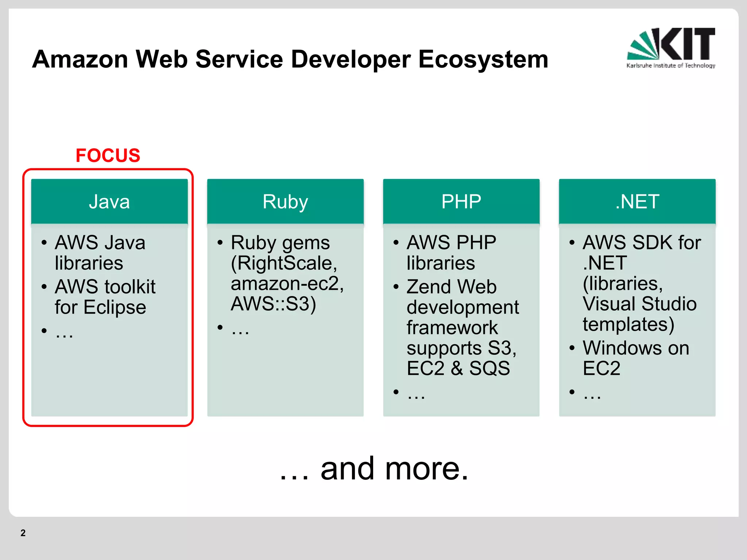Click the red FOCUS label
Screen dimensions: 747x560
click(108, 156)
